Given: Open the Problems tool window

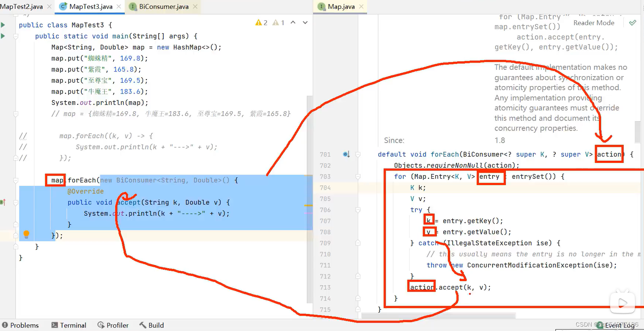Looking at the screenshot, I should click(20, 325).
